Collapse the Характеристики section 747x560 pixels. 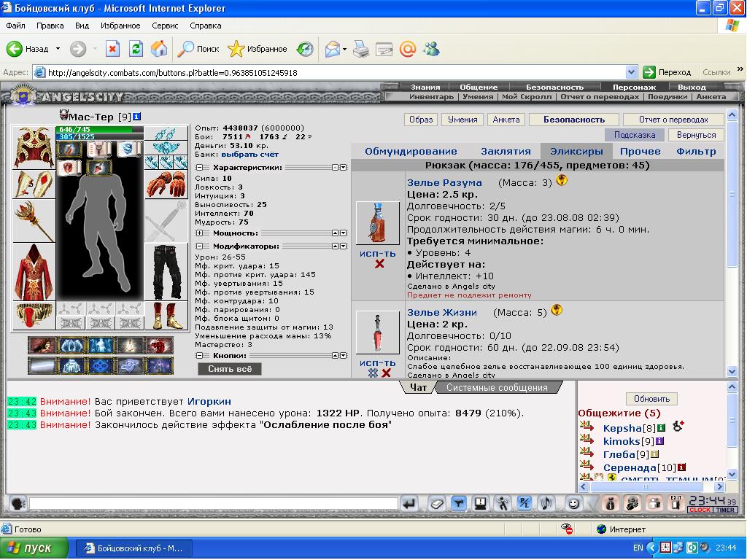(x=199, y=168)
